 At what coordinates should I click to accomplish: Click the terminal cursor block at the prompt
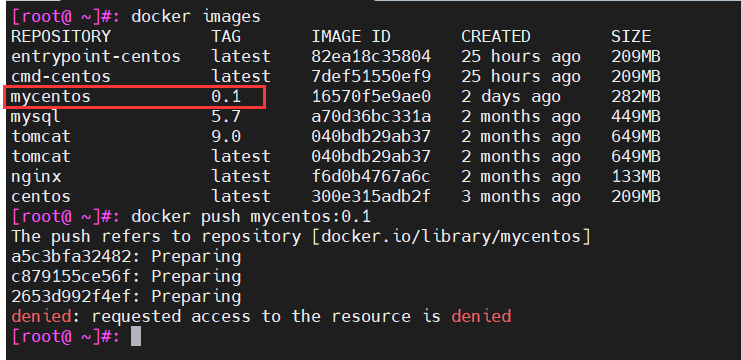[136, 337]
